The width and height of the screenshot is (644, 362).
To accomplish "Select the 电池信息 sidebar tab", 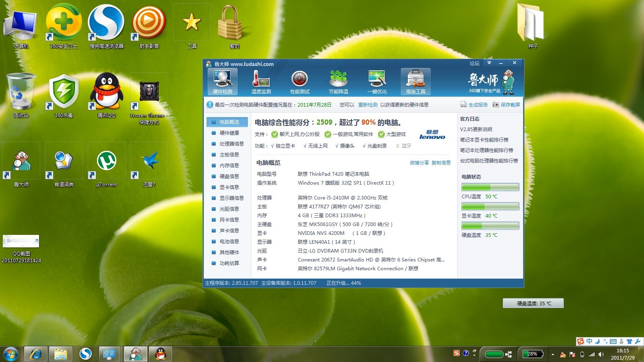I will [x=227, y=241].
